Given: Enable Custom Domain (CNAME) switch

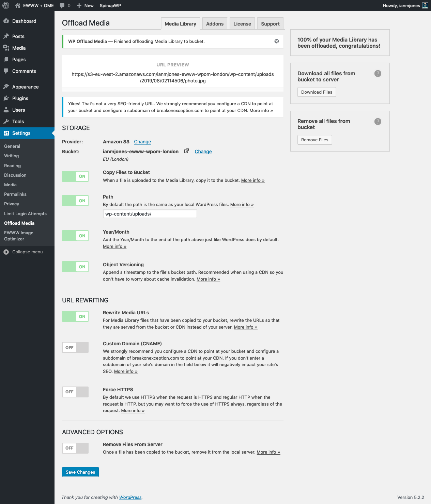Looking at the screenshot, I should (x=75, y=347).
